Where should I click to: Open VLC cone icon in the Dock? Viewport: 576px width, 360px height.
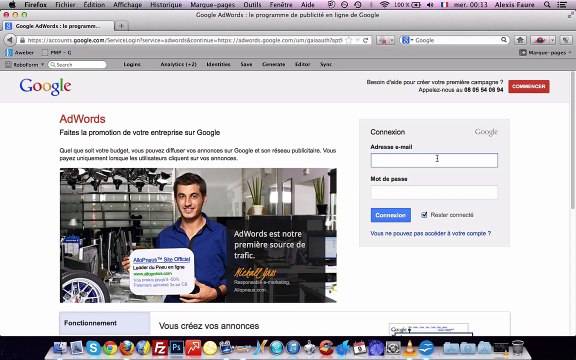point(410,348)
